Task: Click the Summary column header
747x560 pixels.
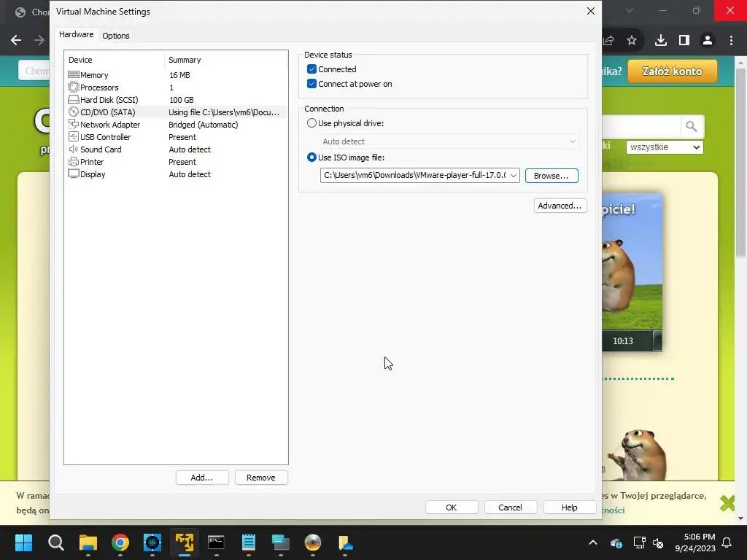Action: [226, 60]
